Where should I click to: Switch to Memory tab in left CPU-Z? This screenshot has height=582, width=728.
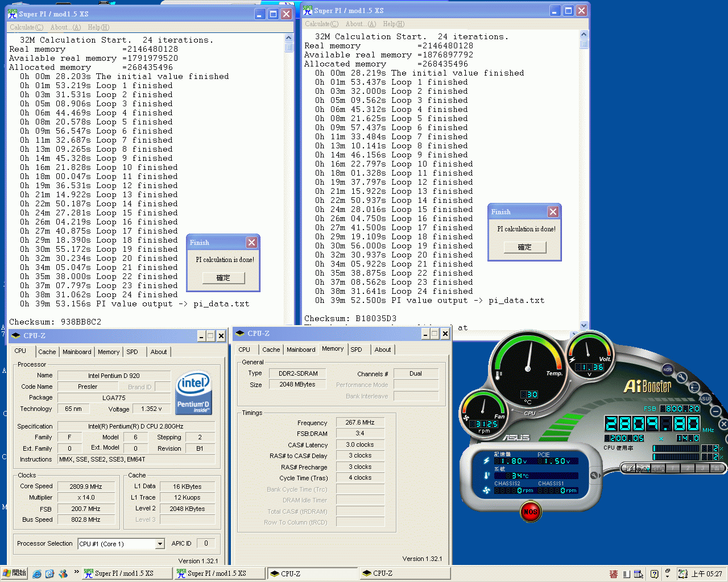pos(109,352)
